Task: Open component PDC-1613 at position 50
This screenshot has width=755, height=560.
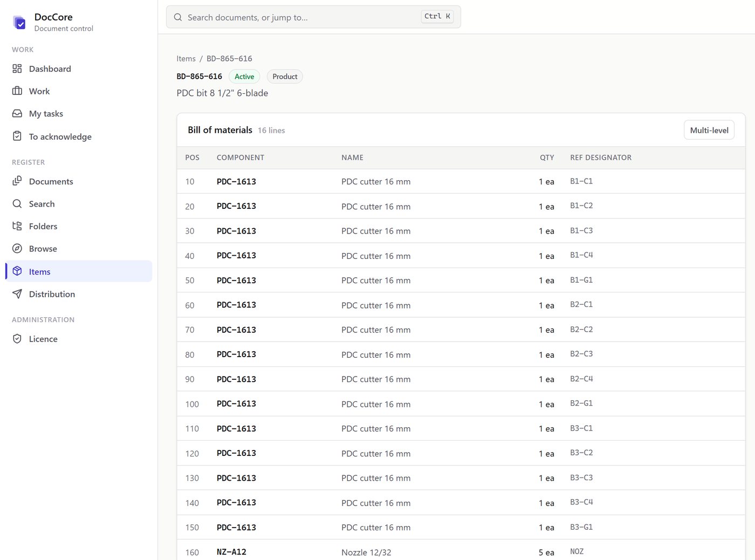Action: [x=236, y=280]
